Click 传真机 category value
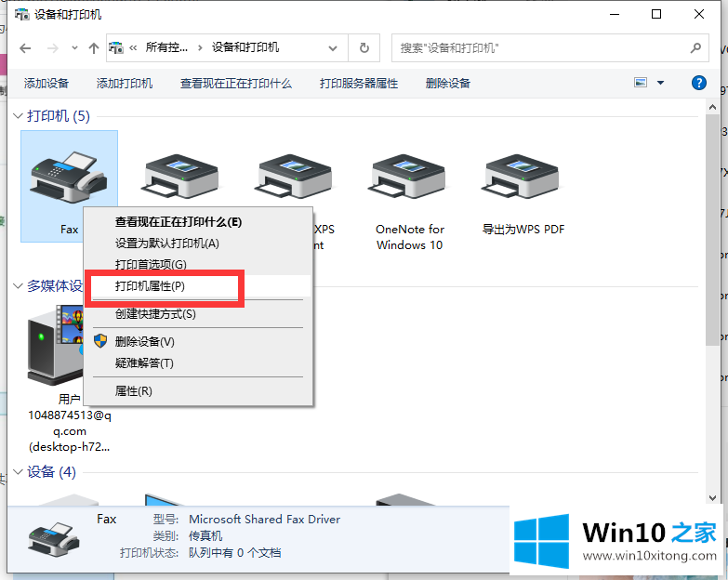This screenshot has height=580, width=728. point(205,536)
